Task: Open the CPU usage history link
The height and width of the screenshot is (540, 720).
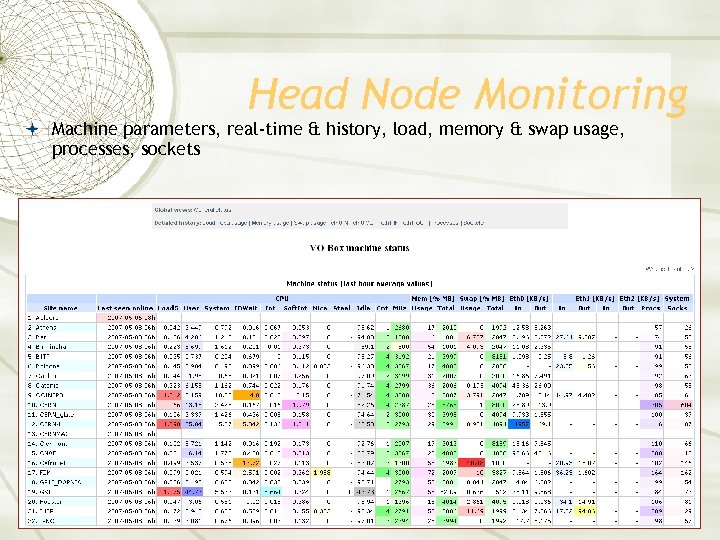Action: pyautogui.click(x=233, y=223)
